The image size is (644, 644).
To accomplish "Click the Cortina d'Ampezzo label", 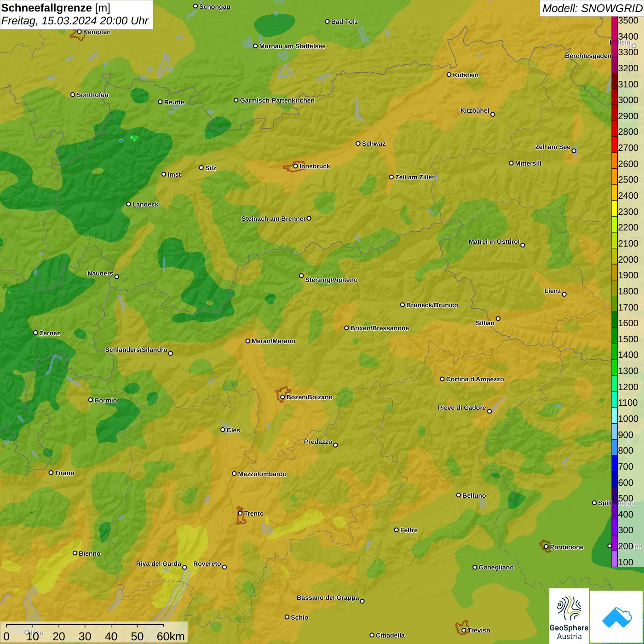I will point(475,379).
